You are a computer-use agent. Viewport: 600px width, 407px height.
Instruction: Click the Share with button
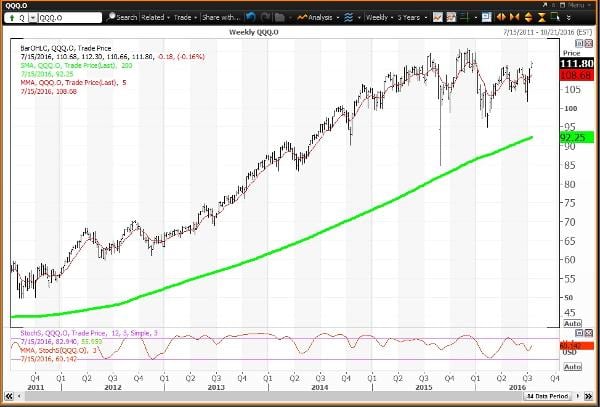tap(221, 17)
